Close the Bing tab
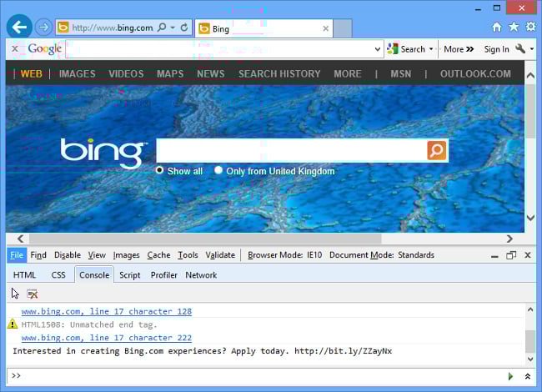The height and width of the screenshot is (392, 542). (325, 28)
